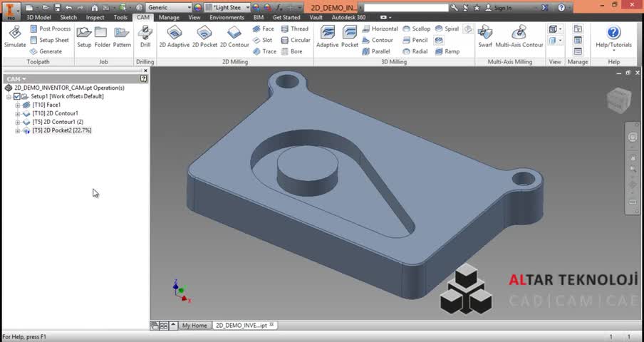The height and width of the screenshot is (342, 644).
Task: Select the Drill operation
Action: (145, 36)
